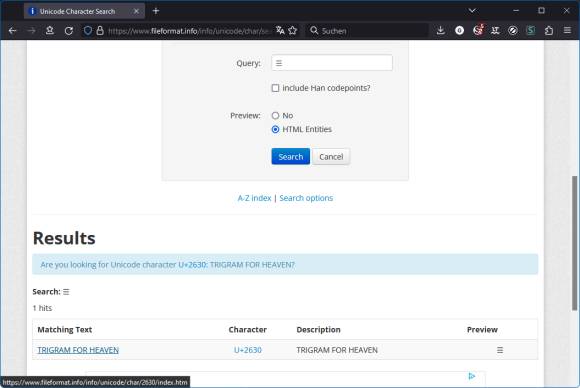Open the extensions puzzle icon
The width and height of the screenshot is (580, 388).
click(x=549, y=31)
